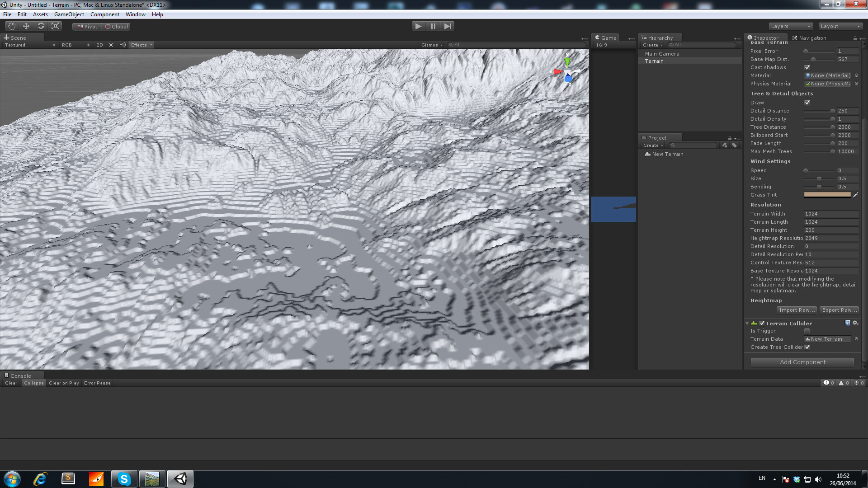Image resolution: width=868 pixels, height=488 pixels.
Task: Switch the Scene view to 2D mode
Action: pyautogui.click(x=99, y=45)
